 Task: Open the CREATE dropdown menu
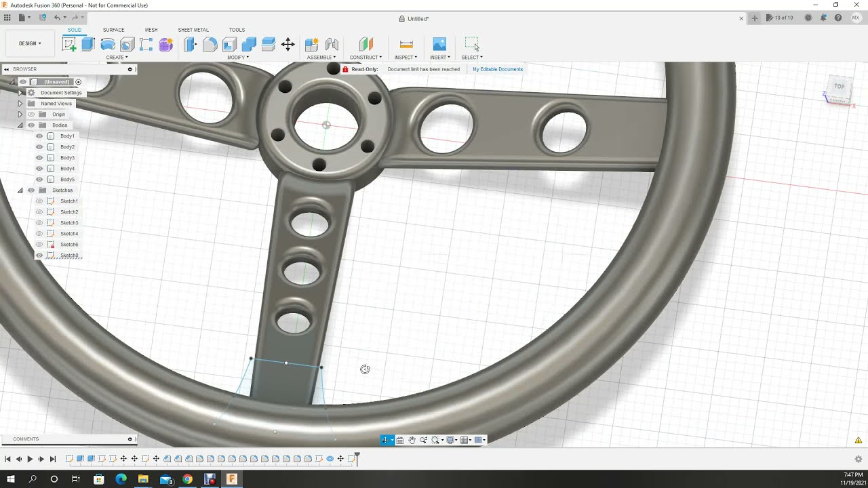click(117, 58)
